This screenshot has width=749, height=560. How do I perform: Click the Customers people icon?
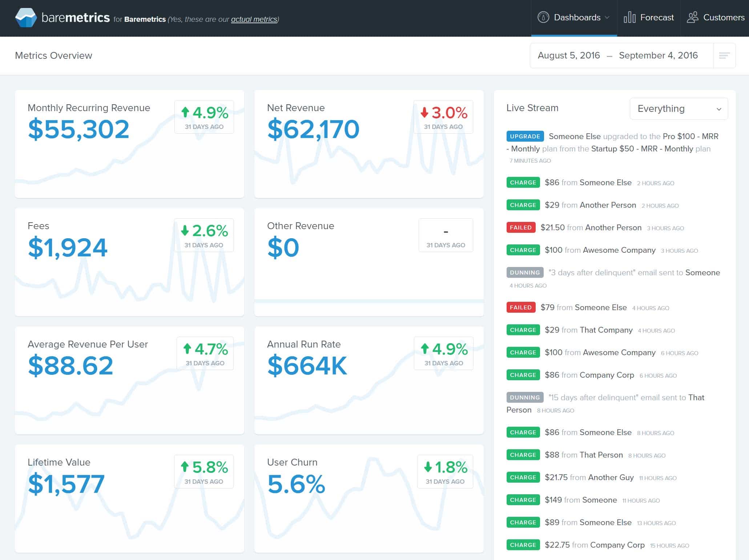(692, 17)
